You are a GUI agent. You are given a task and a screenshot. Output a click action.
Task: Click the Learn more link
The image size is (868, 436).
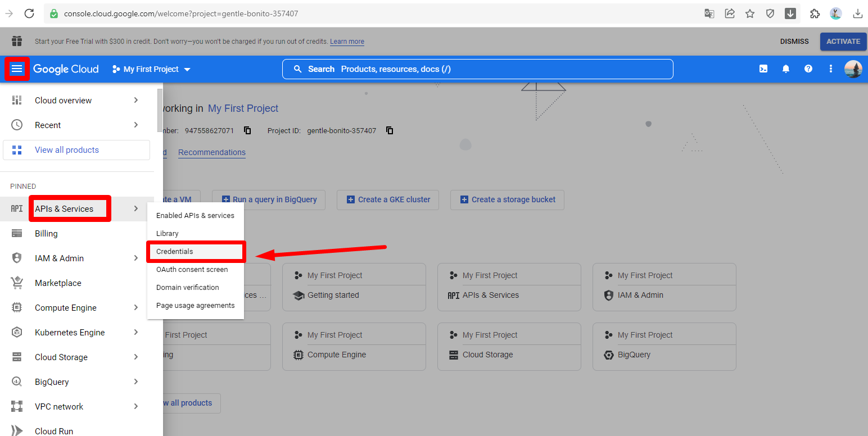(x=347, y=42)
